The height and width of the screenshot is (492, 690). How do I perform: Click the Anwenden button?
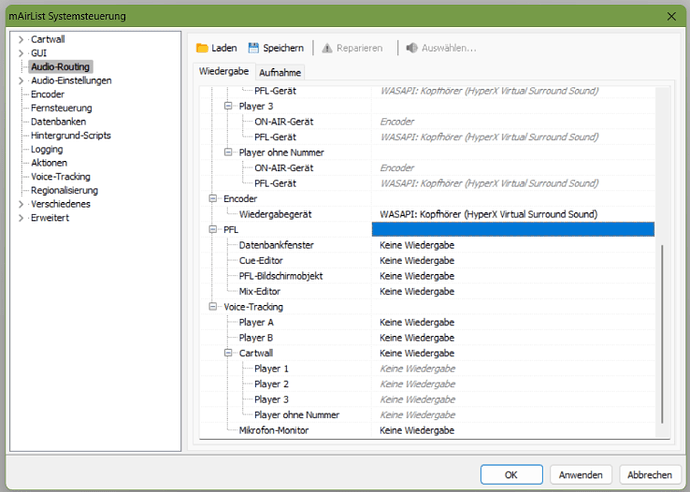[580, 475]
